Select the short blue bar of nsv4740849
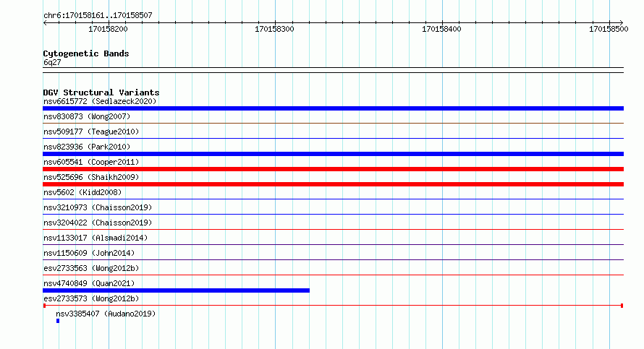 tap(177, 290)
